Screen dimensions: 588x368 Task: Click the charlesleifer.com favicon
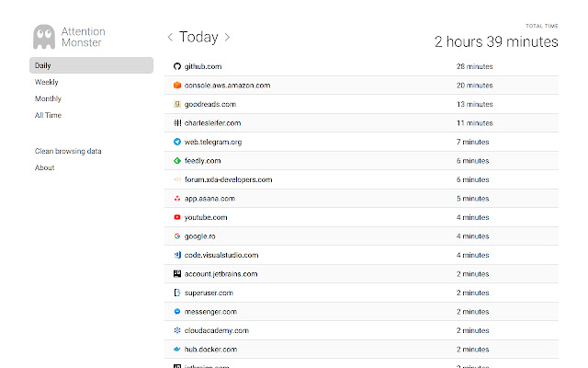click(x=177, y=122)
